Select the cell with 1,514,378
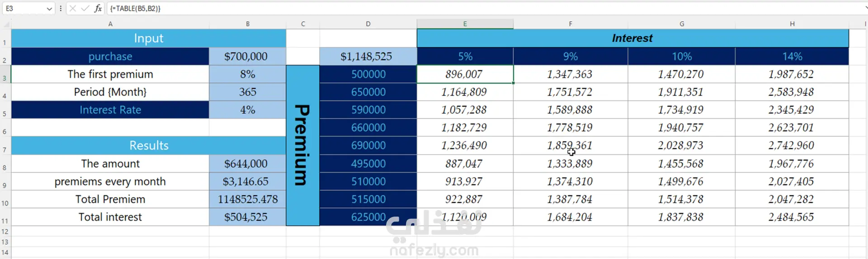 coord(681,199)
